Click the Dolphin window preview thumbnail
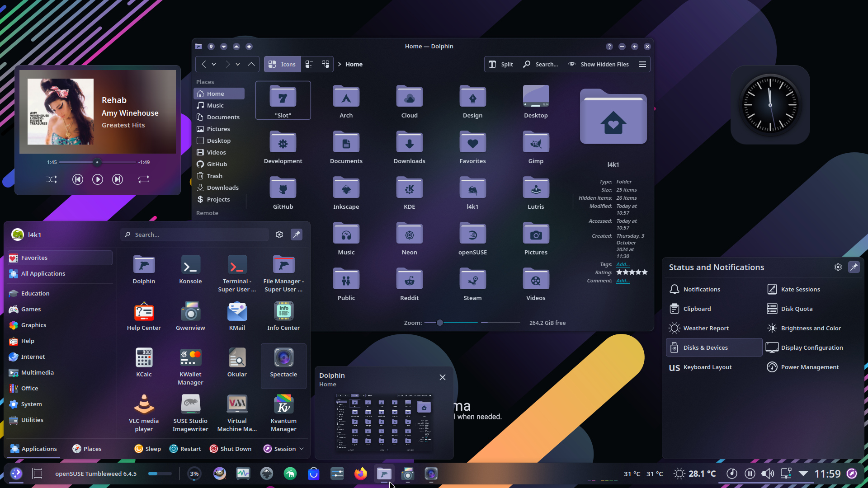The image size is (868, 488). coord(383,422)
